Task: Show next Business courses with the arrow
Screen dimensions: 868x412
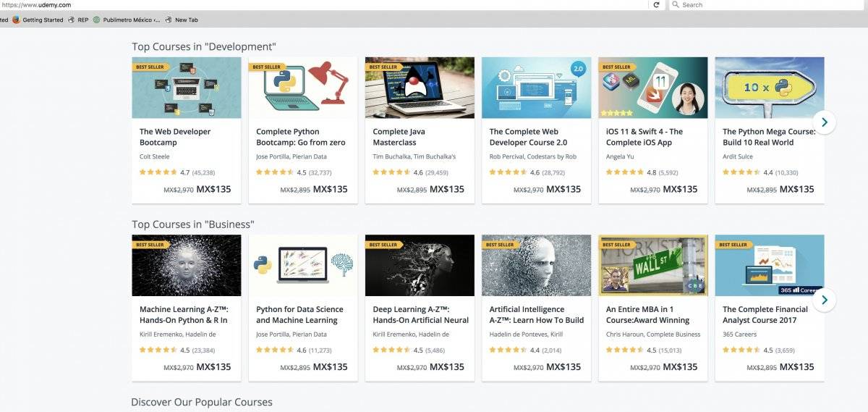Action: 825,300
